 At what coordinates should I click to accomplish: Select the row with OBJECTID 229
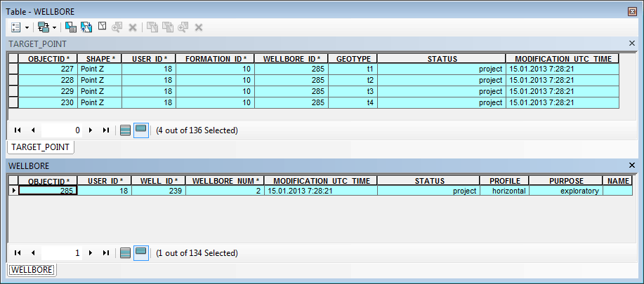pos(13,91)
